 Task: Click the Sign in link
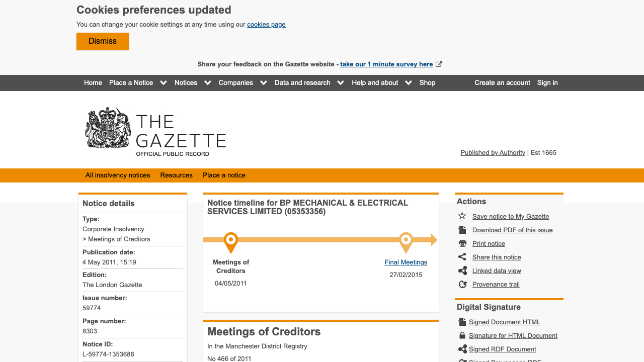pyautogui.click(x=547, y=83)
